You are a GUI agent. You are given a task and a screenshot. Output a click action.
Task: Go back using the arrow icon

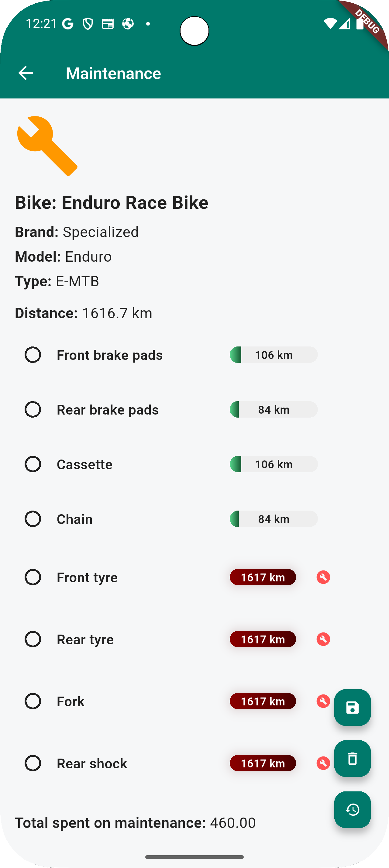pyautogui.click(x=26, y=73)
